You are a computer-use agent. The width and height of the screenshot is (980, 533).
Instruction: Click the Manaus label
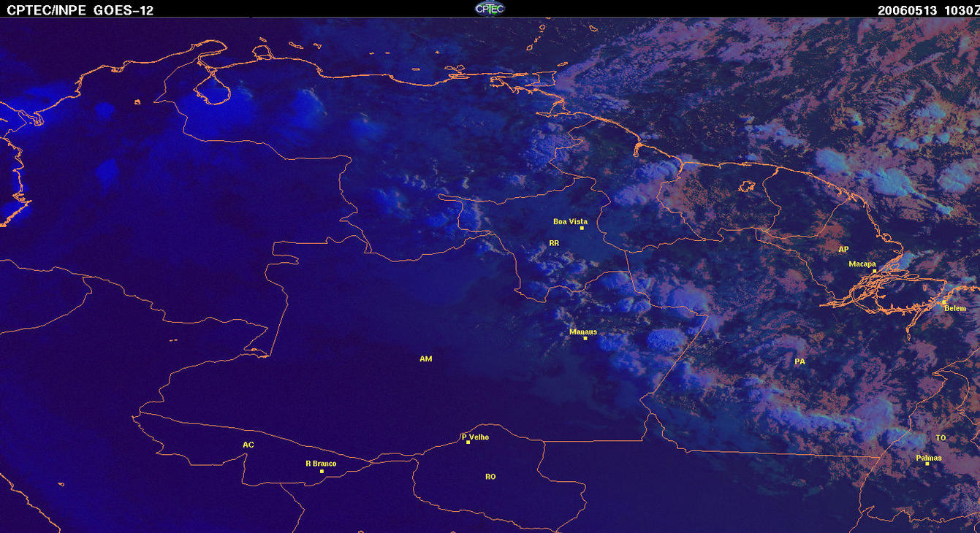[x=583, y=331]
